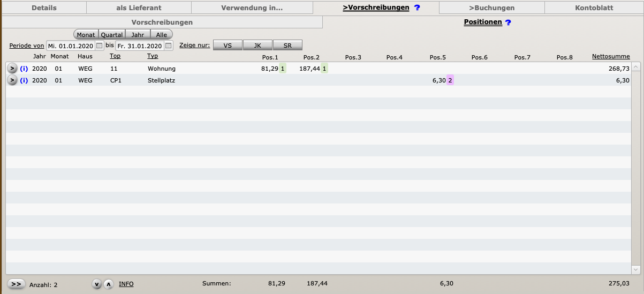Toggle the SR filter button
Image resolution: width=644 pixels, height=294 pixels.
click(287, 46)
